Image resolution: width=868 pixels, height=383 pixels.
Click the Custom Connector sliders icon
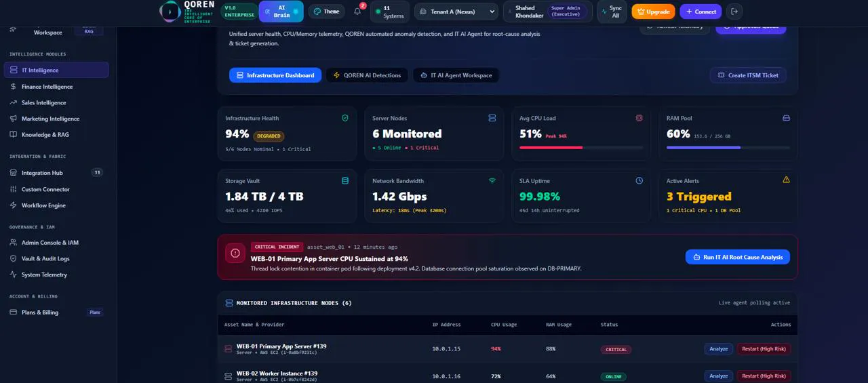(x=14, y=189)
